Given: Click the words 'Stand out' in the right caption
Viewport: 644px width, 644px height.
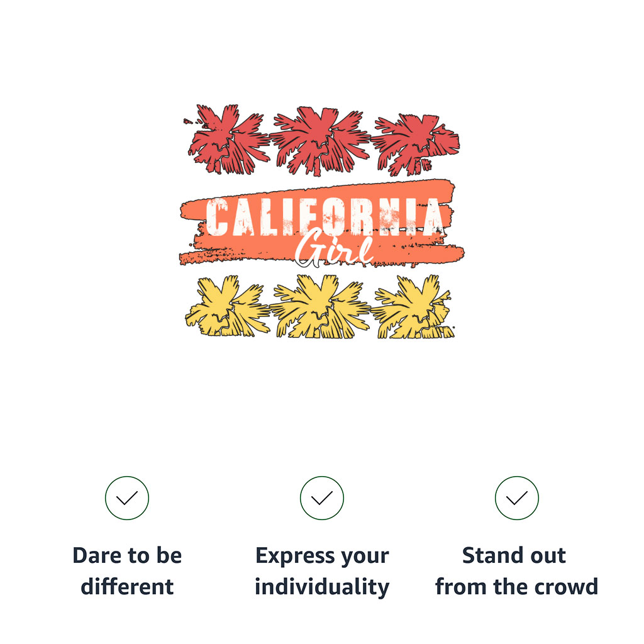Looking at the screenshot, I should point(514,555).
